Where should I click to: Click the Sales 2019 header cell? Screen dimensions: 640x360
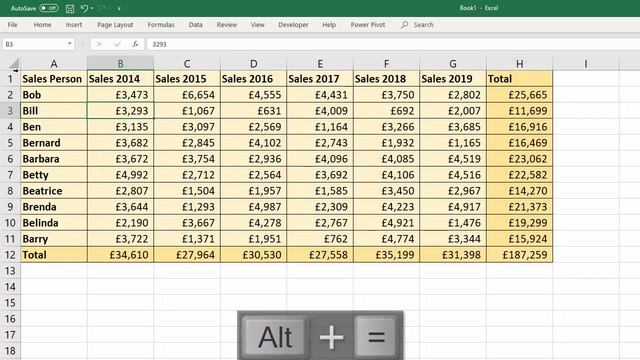click(453, 79)
